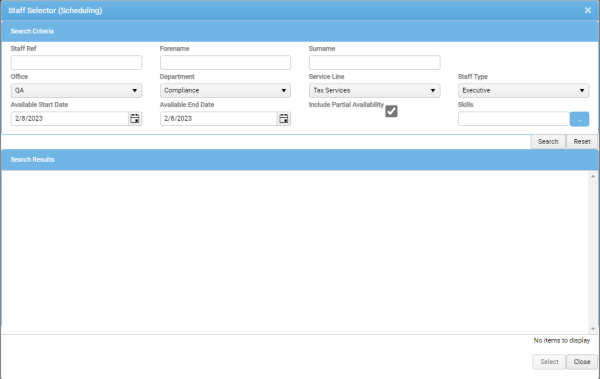Click the Available Start Date text field
This screenshot has height=379, width=600.
70,119
